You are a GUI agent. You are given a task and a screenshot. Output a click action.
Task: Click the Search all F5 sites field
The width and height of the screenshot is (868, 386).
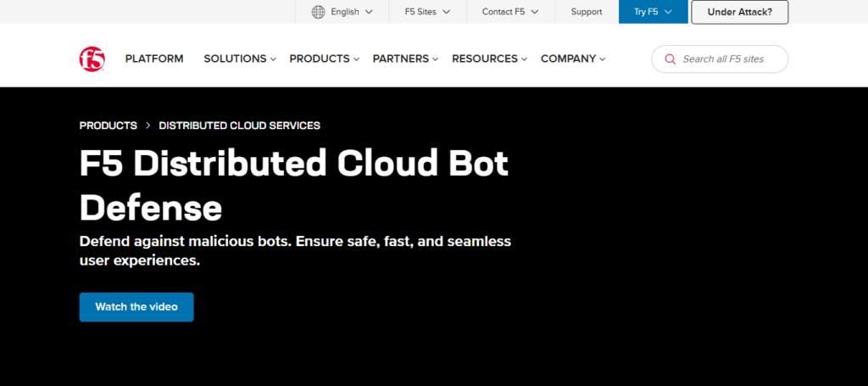coord(720,59)
